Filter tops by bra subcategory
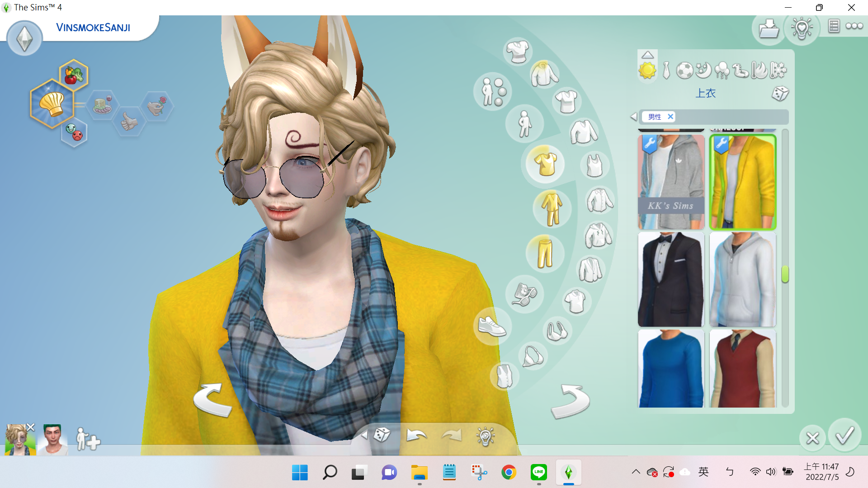Image resolution: width=868 pixels, height=488 pixels. pos(557,331)
